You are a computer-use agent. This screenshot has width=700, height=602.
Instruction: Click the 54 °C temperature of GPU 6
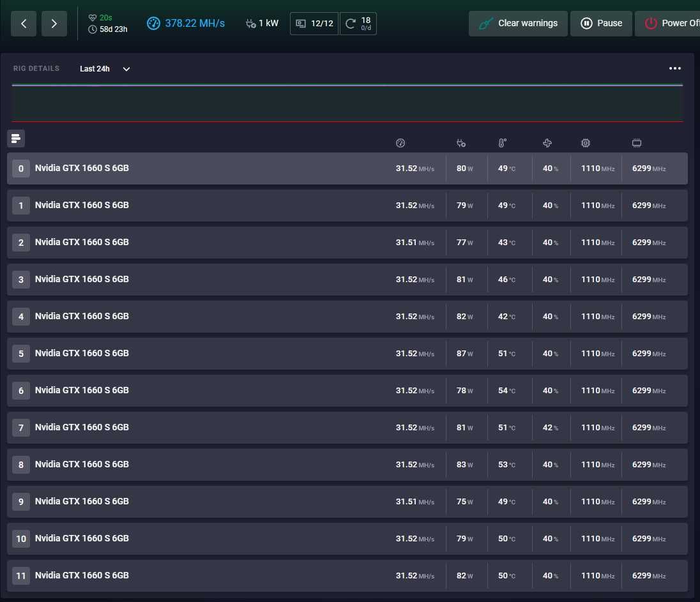[x=506, y=391]
